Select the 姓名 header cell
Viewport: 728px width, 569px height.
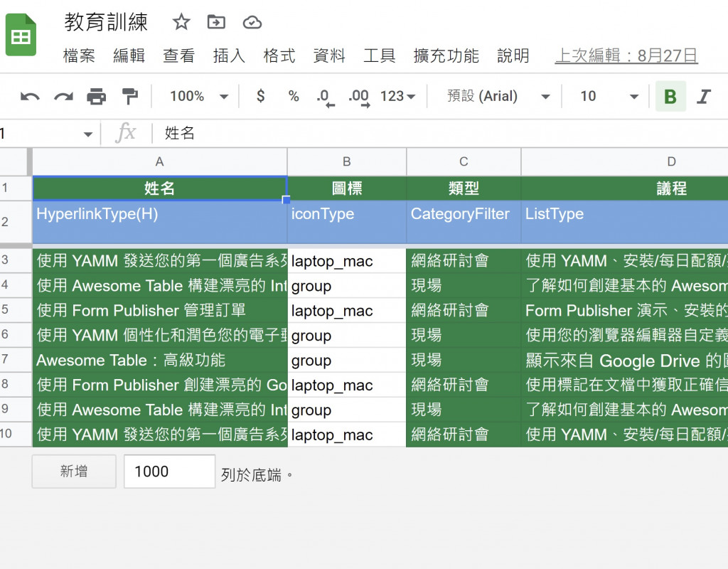tap(160, 188)
